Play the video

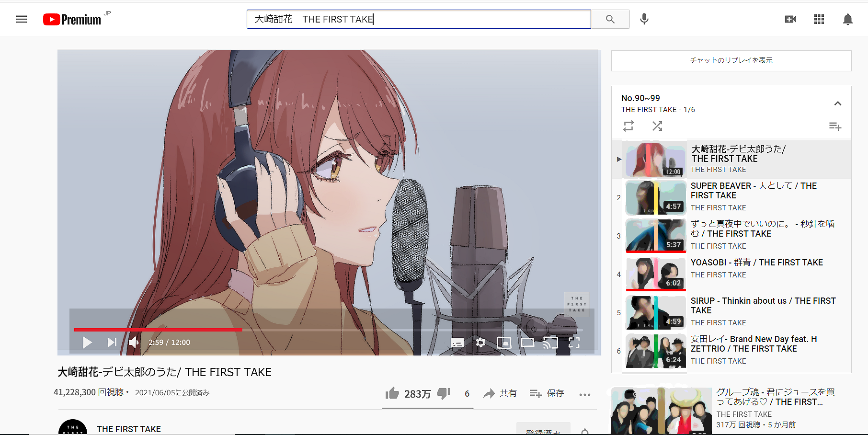tap(87, 343)
